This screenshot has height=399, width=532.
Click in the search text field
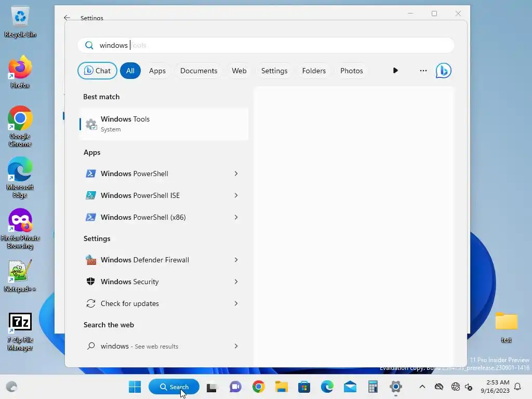266,45
